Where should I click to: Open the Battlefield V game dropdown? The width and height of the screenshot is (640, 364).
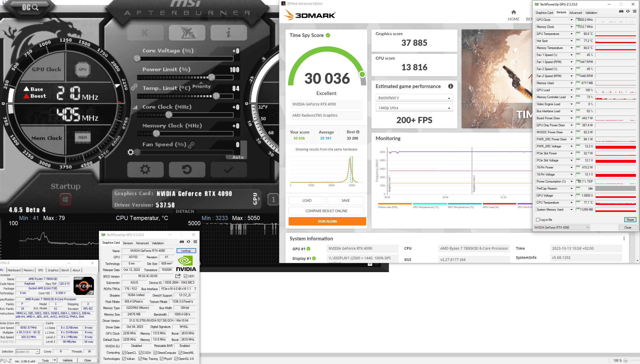(414, 98)
